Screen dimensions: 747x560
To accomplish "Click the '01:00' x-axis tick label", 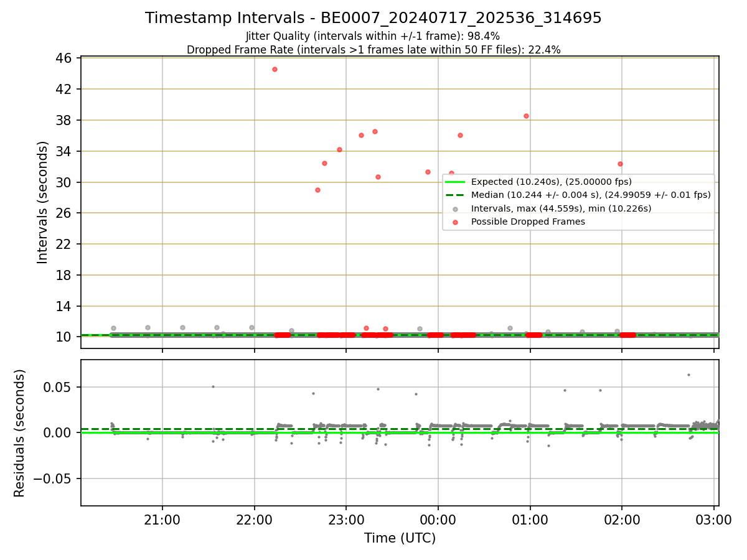I will pyautogui.click(x=530, y=520).
